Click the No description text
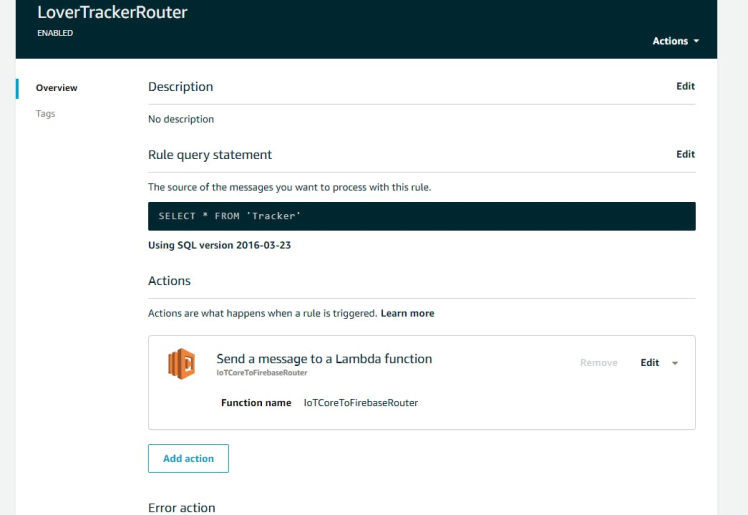This screenshot has width=748, height=515. (181, 119)
